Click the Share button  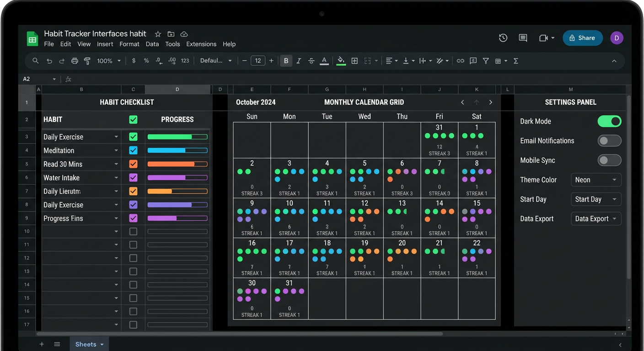(582, 38)
